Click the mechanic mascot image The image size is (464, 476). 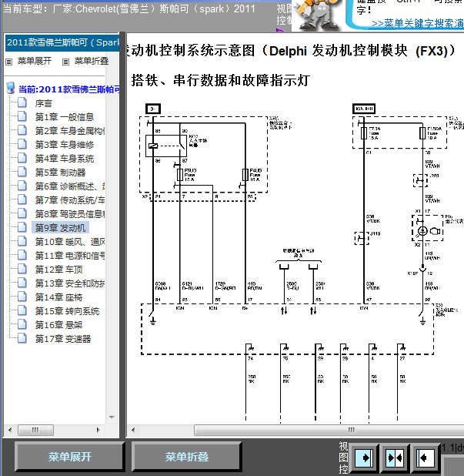[318, 15]
